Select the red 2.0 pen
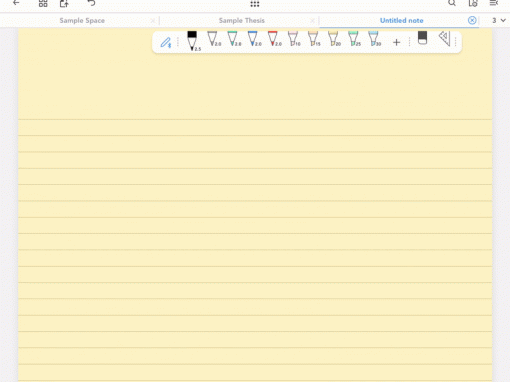Screen dimensions: 510x382 (274, 39)
